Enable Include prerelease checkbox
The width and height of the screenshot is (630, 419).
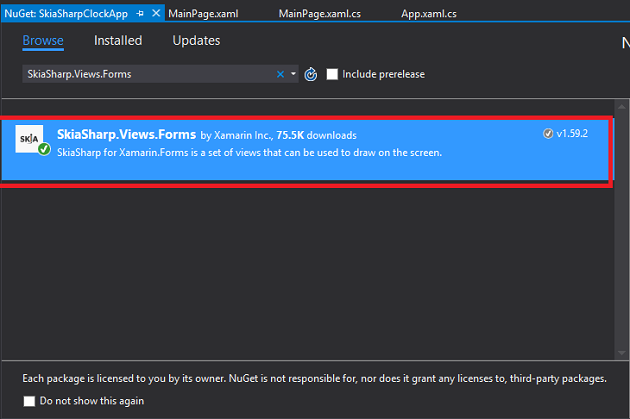pyautogui.click(x=332, y=74)
